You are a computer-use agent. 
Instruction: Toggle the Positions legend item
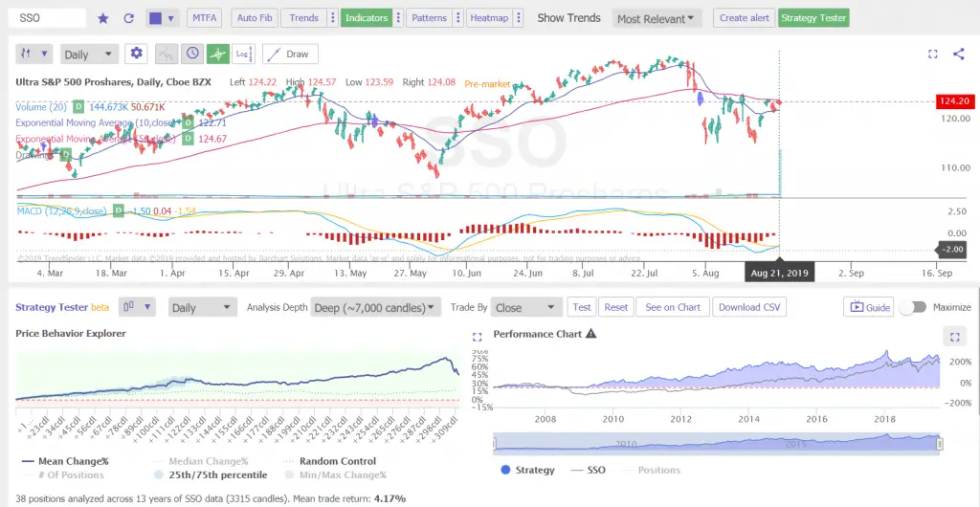coord(651,470)
